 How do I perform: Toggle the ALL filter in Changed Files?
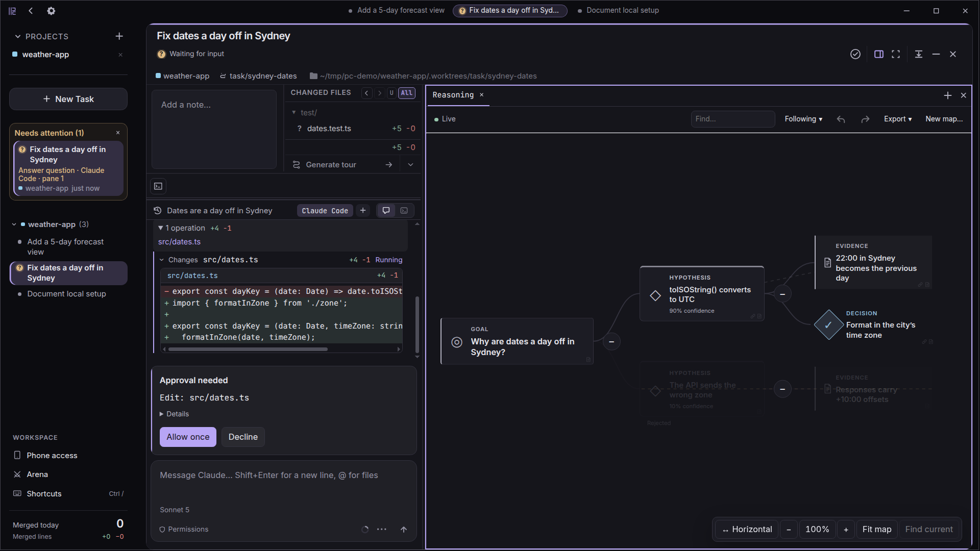[407, 93]
